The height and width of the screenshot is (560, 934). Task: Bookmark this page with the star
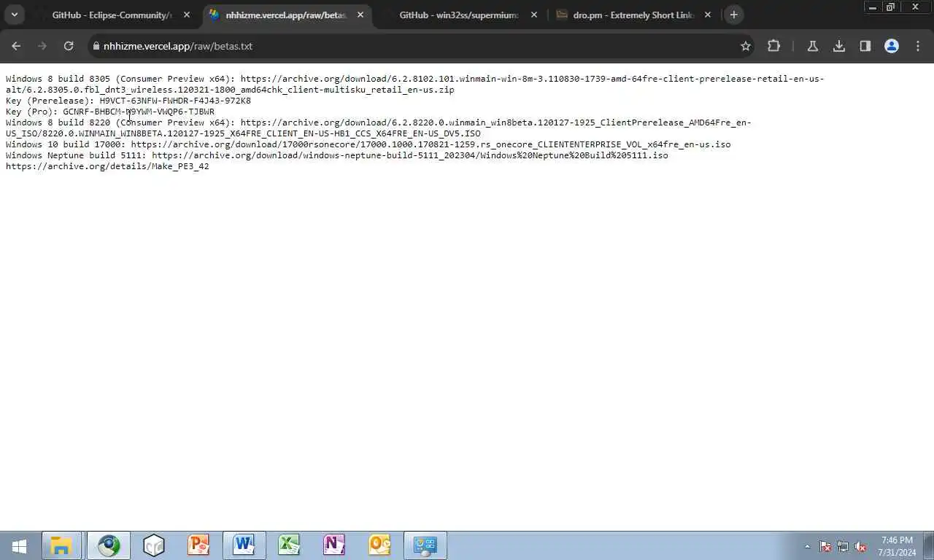[745, 46]
